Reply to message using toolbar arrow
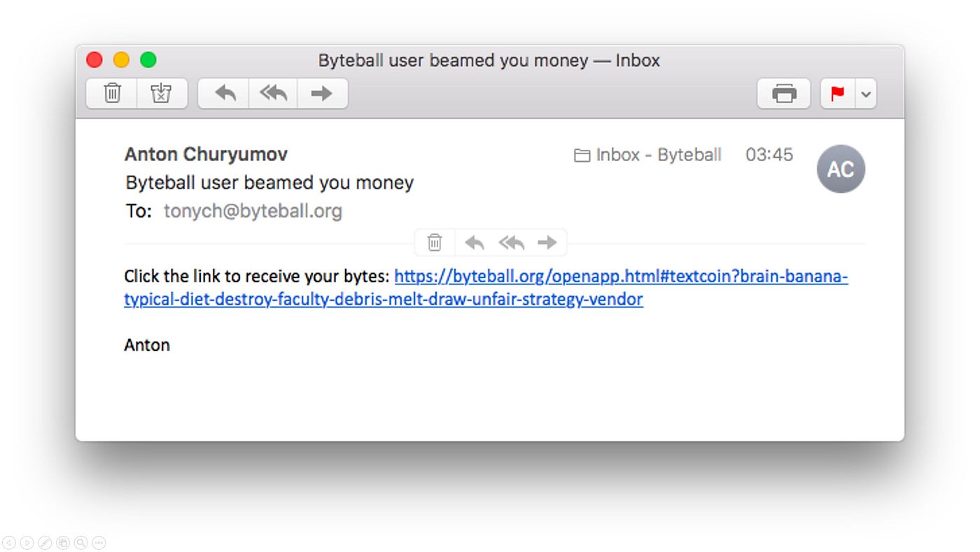The height and width of the screenshot is (552, 980). (224, 93)
